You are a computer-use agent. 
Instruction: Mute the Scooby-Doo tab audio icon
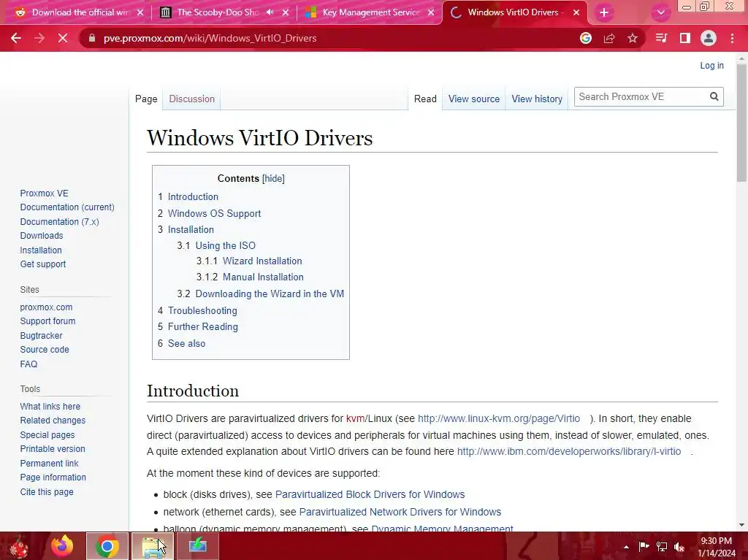click(x=270, y=12)
